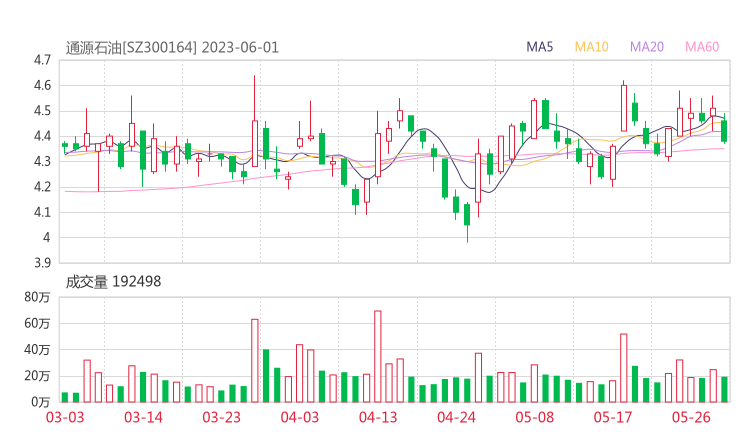
Task: Click the 05-17 date label
Action: pos(613,417)
